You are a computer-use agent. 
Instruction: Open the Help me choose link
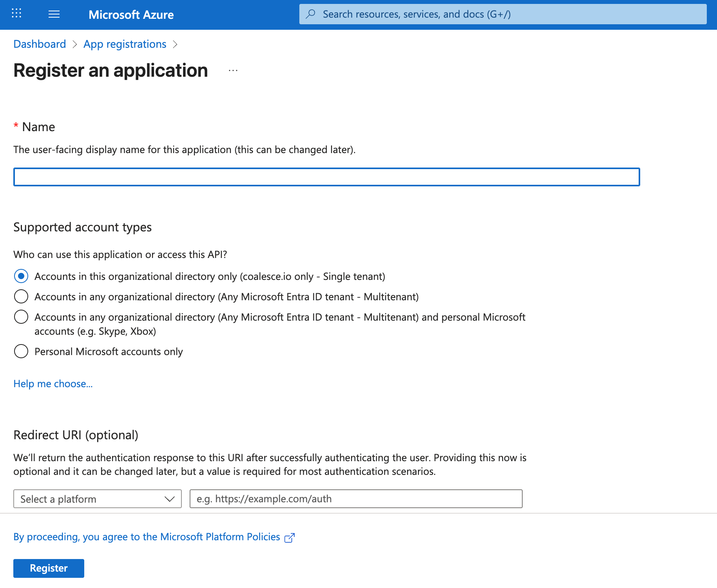pyautogui.click(x=53, y=384)
